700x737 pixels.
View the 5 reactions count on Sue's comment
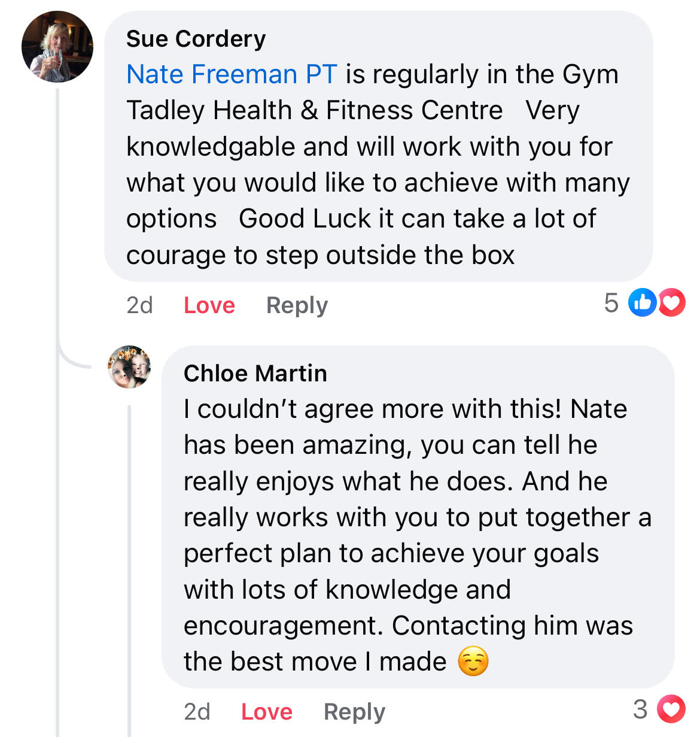tap(611, 302)
